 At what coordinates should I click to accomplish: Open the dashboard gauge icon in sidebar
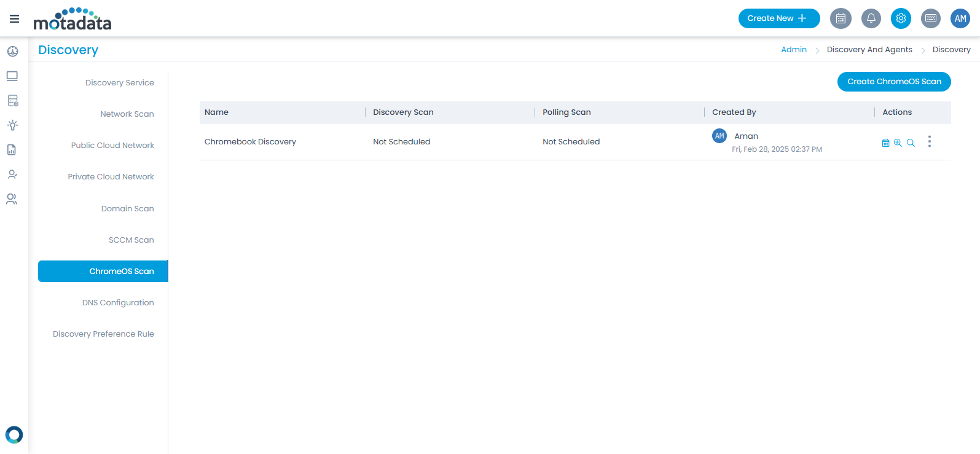click(x=12, y=52)
